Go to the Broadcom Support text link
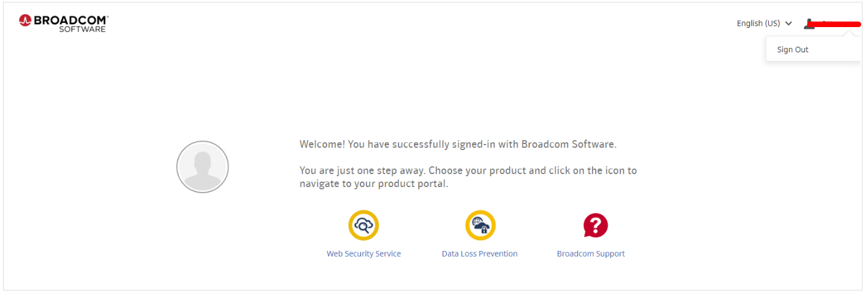Image resolution: width=868 pixels, height=296 pixels. tap(591, 254)
